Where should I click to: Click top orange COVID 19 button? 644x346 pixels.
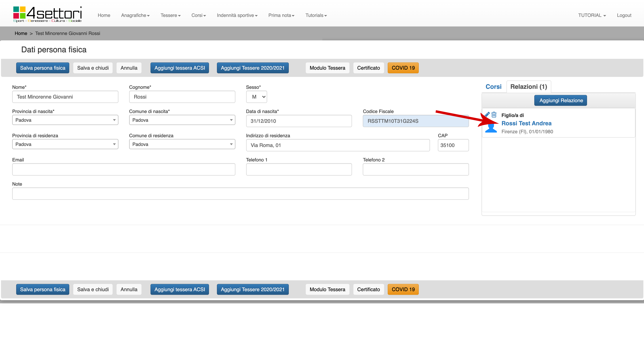click(x=403, y=68)
